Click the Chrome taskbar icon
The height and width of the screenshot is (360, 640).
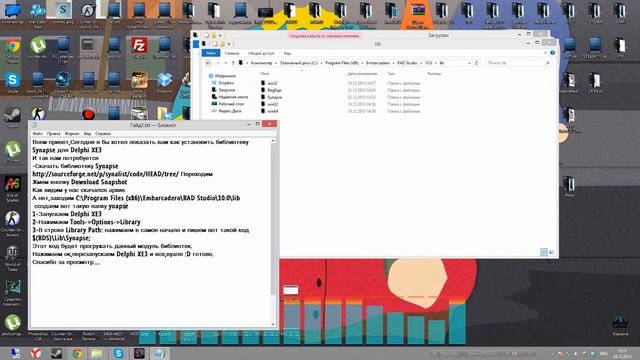point(77,353)
